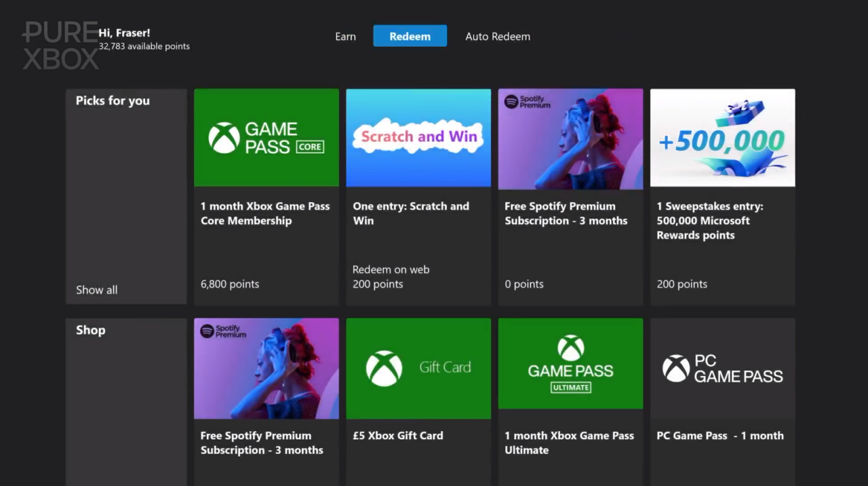Screen dimensions: 868x486
Task: Open the Shop section tile
Action: [126, 402]
